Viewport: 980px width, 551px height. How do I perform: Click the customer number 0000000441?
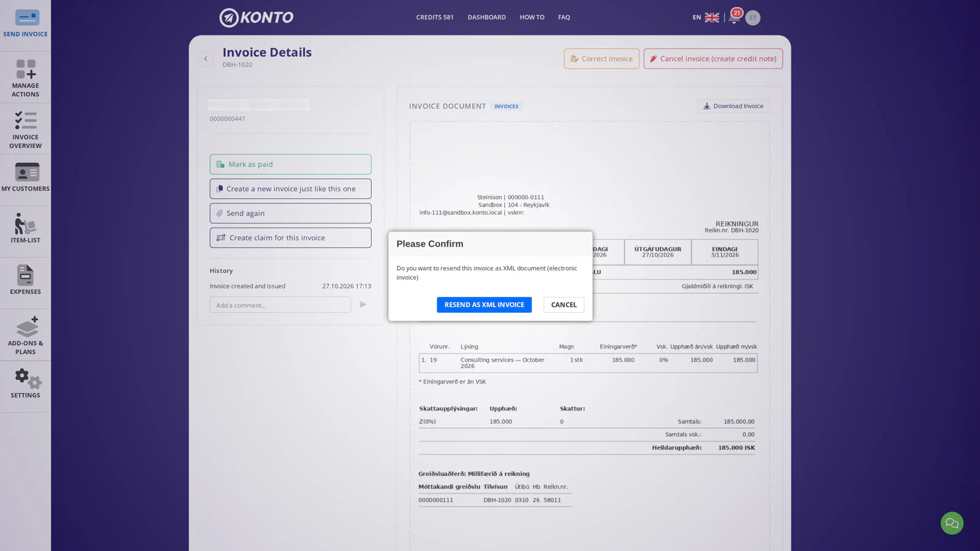click(x=227, y=119)
